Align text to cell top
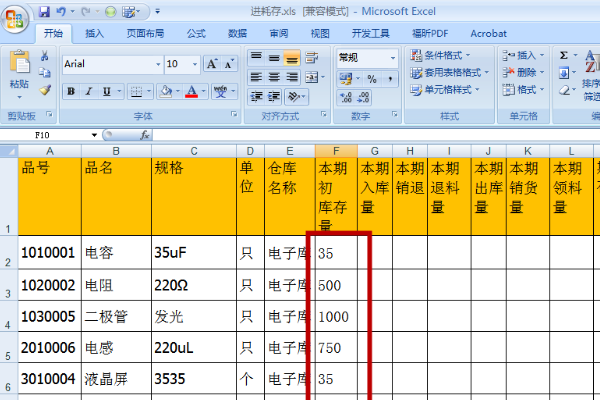This screenshot has width=600, height=400. pyautogui.click(x=256, y=58)
